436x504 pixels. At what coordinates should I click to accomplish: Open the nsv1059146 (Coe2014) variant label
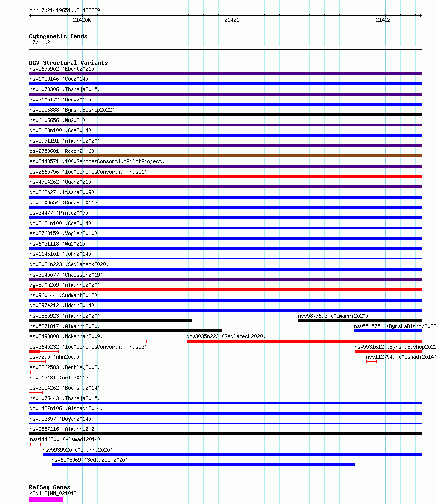point(59,79)
